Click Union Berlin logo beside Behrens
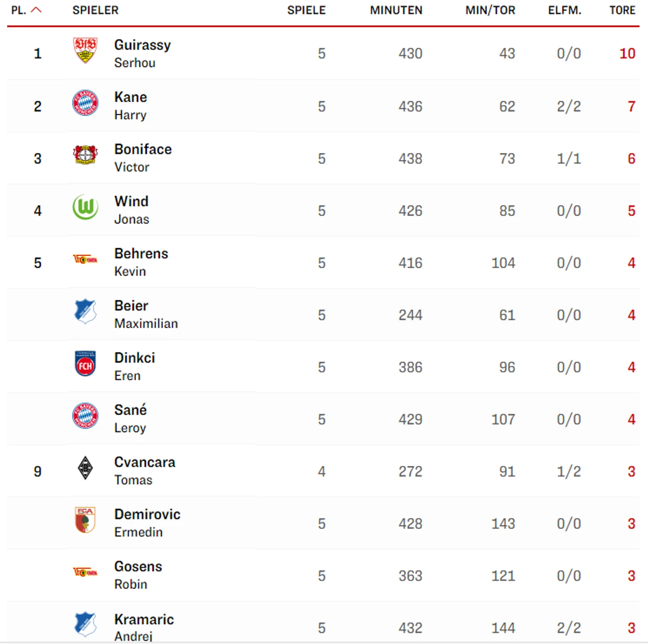This screenshot has height=644, width=648. [x=85, y=259]
